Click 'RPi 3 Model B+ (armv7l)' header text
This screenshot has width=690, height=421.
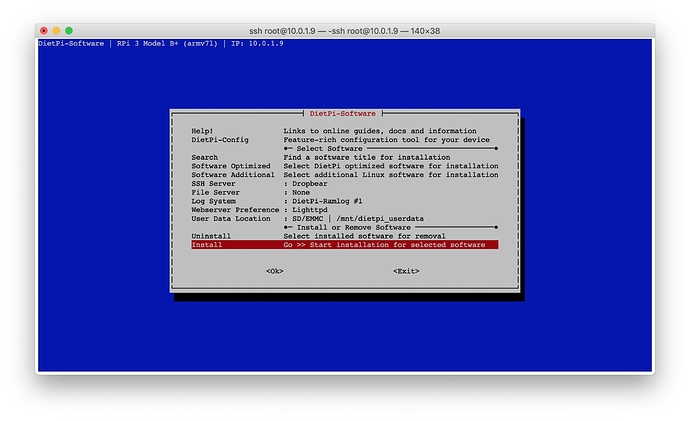point(167,44)
